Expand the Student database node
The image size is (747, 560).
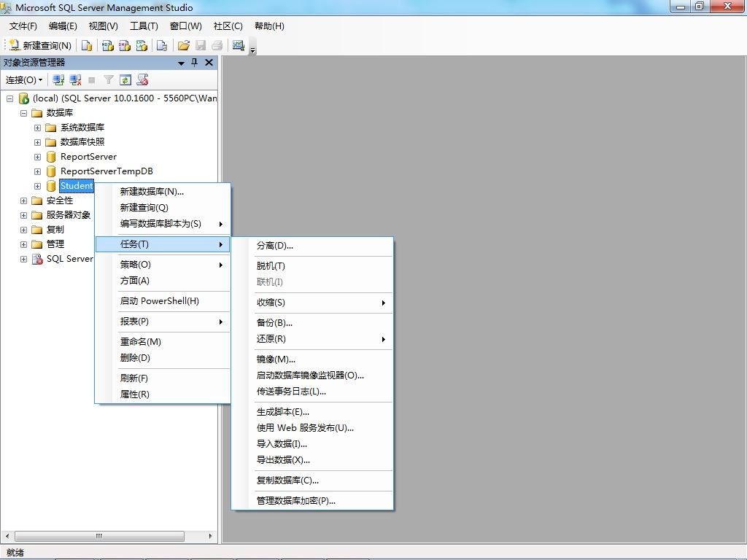pyautogui.click(x=37, y=186)
